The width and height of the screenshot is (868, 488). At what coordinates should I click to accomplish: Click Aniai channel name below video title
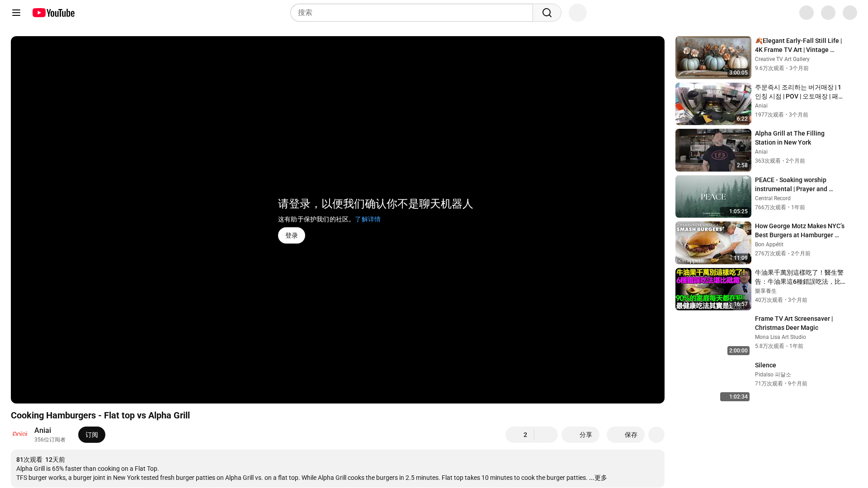coord(42,430)
